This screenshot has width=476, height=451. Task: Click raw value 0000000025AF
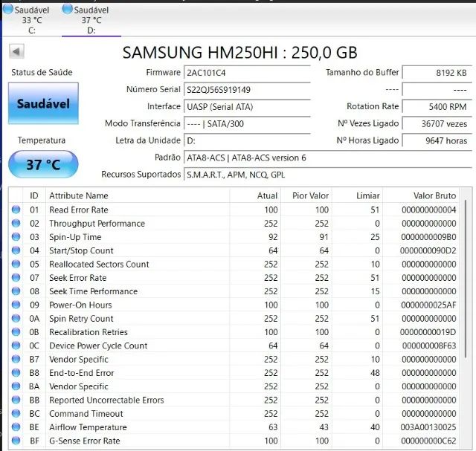[428, 305]
